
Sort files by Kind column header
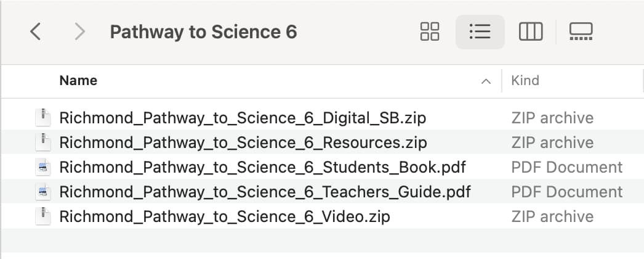pyautogui.click(x=525, y=81)
